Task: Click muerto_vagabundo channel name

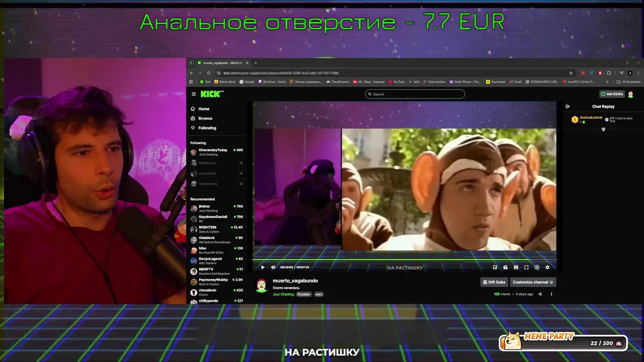Action: coord(295,281)
